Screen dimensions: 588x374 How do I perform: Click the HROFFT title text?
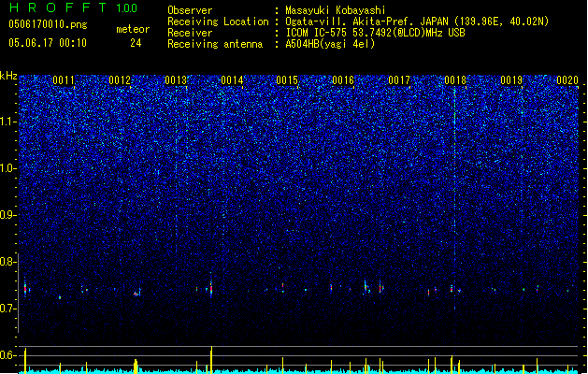58,7
